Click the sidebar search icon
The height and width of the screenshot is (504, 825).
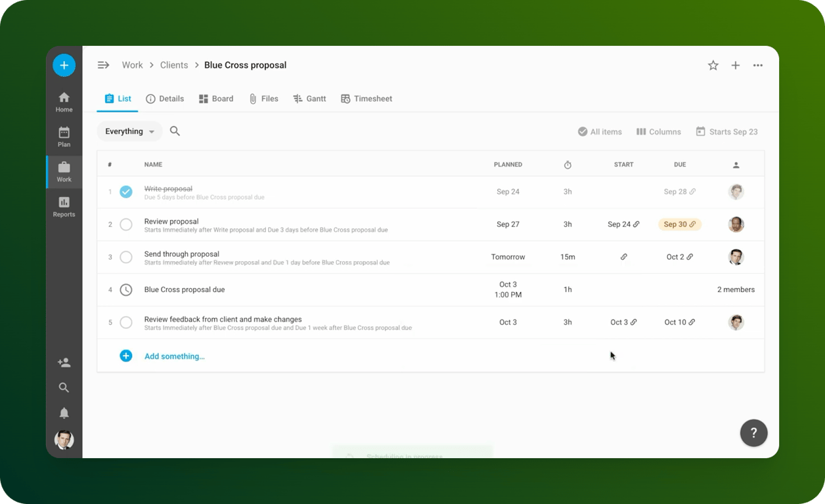click(x=64, y=388)
